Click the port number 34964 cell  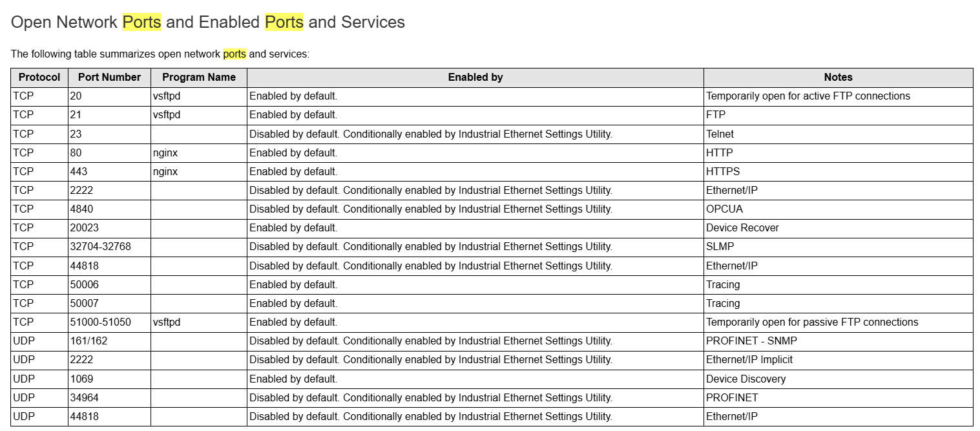85,398
